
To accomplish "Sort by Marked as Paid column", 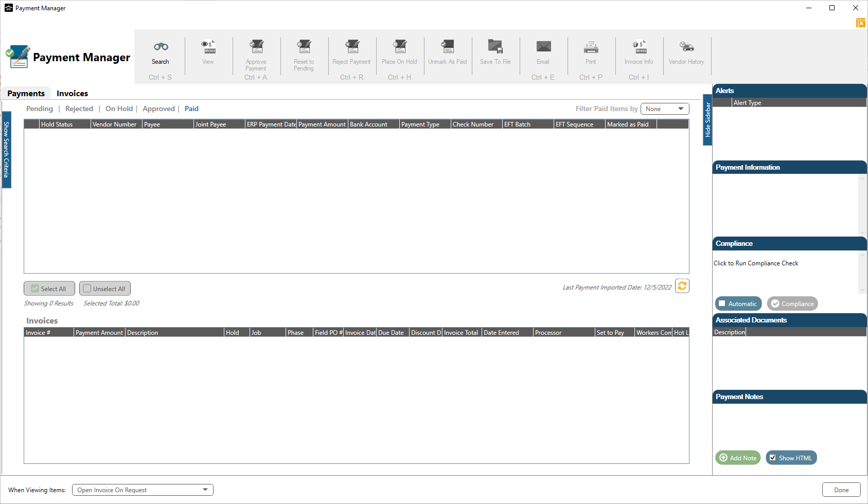I will pyautogui.click(x=631, y=124).
